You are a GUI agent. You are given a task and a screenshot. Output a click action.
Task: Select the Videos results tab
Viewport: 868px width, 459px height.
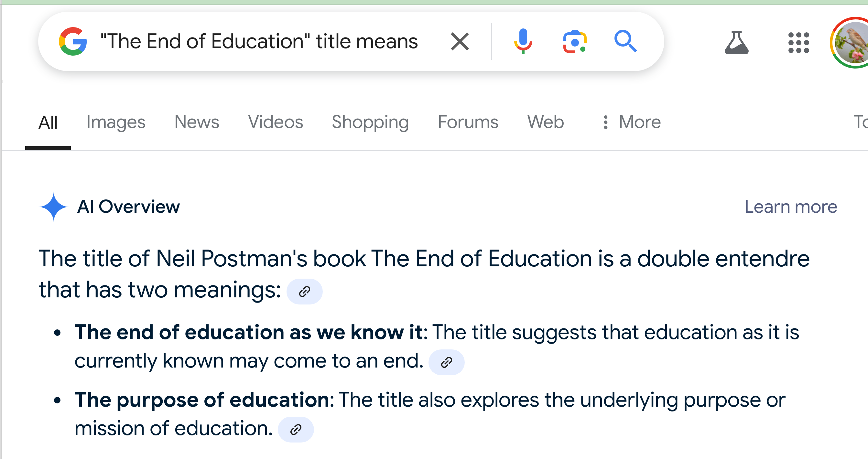tap(276, 122)
